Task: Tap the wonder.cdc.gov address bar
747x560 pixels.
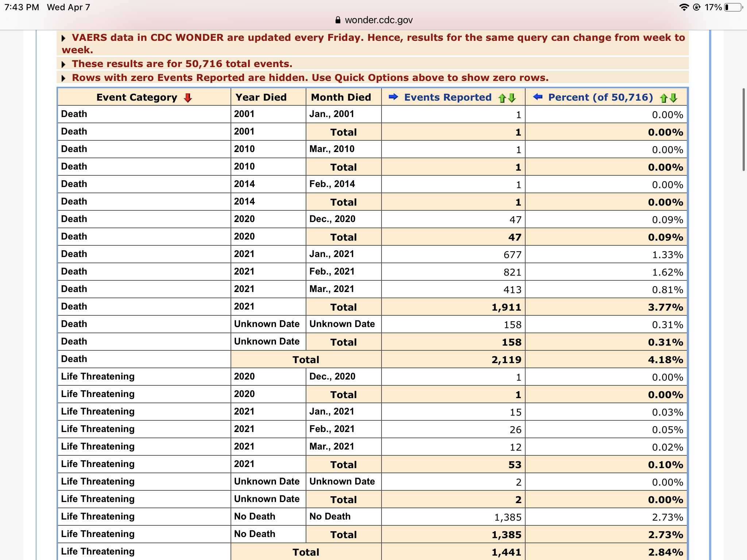Action: click(x=373, y=20)
